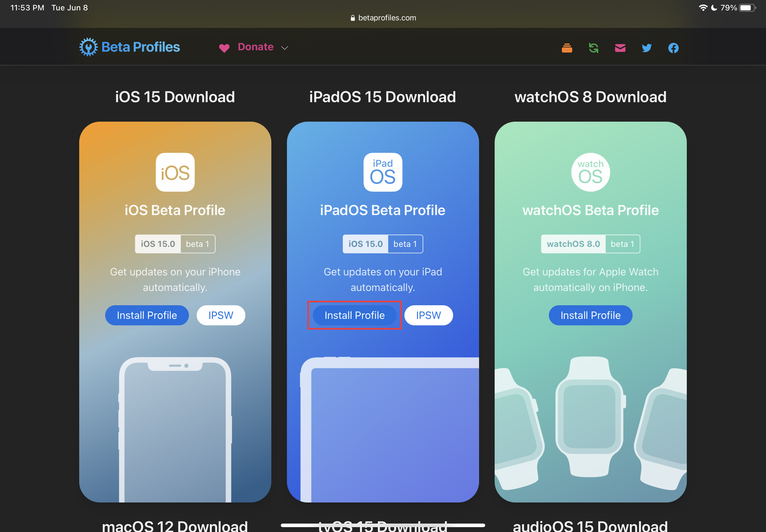Screen dimensions: 766x532
Task: Open the Donate menu item
Action: [255, 47]
